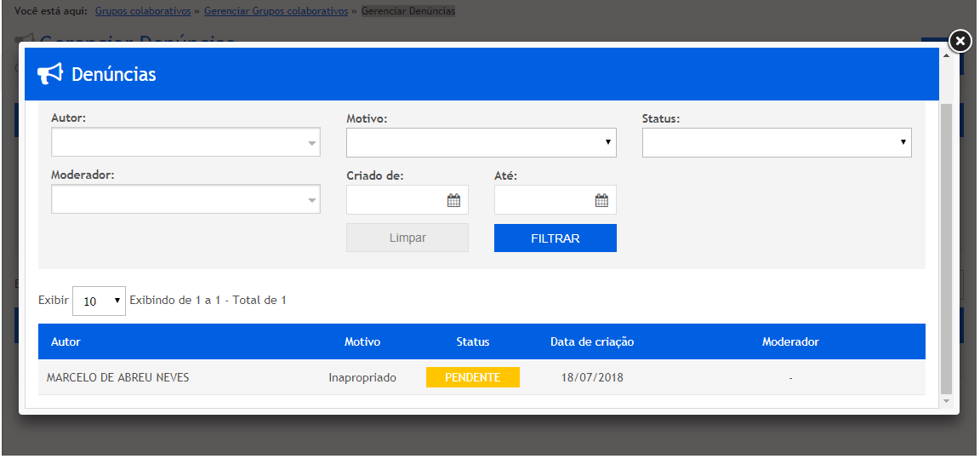Go to Gerenciar Grupos colaborativos breadcrumb
Viewport: 980px width, 459px height.
tap(276, 11)
